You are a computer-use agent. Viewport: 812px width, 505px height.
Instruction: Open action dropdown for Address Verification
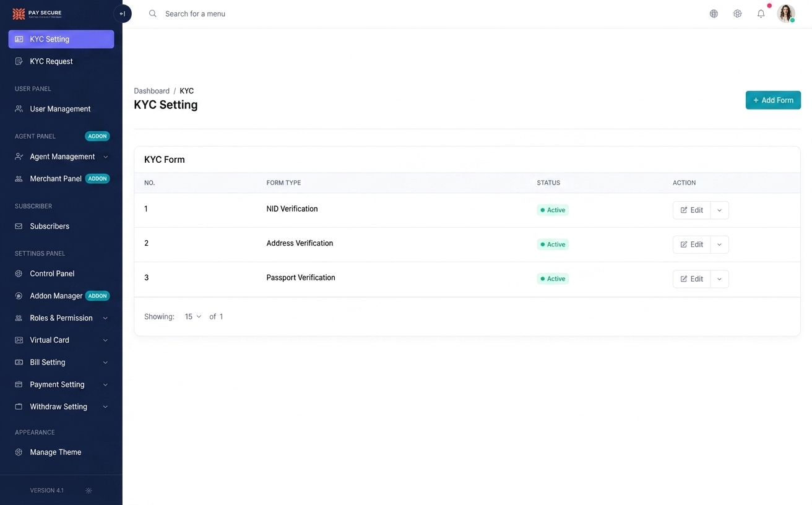[719, 244]
